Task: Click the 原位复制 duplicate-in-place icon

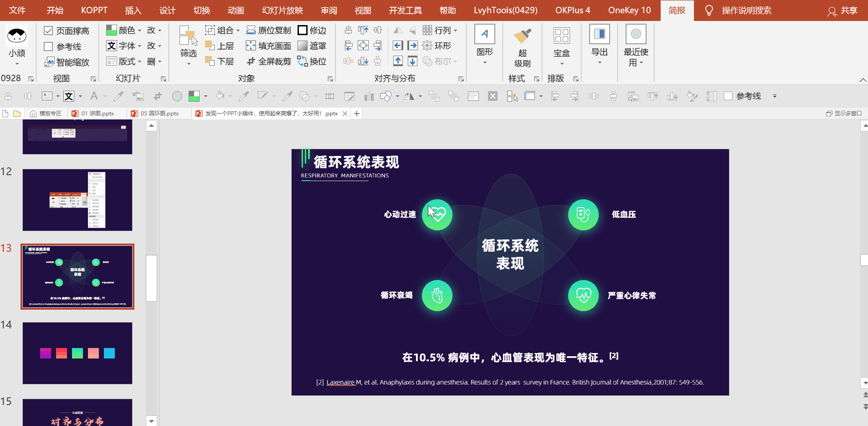Action: pos(251,31)
